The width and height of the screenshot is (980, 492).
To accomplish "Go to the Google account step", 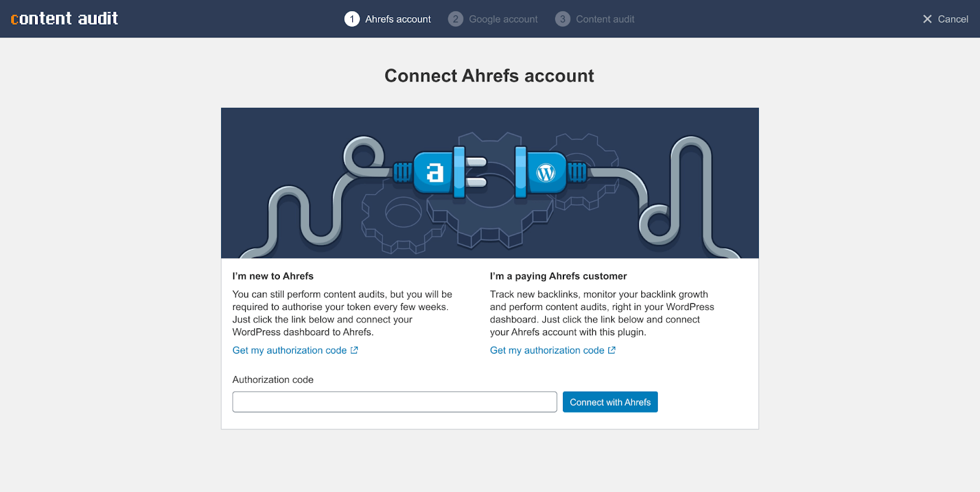I will (503, 19).
